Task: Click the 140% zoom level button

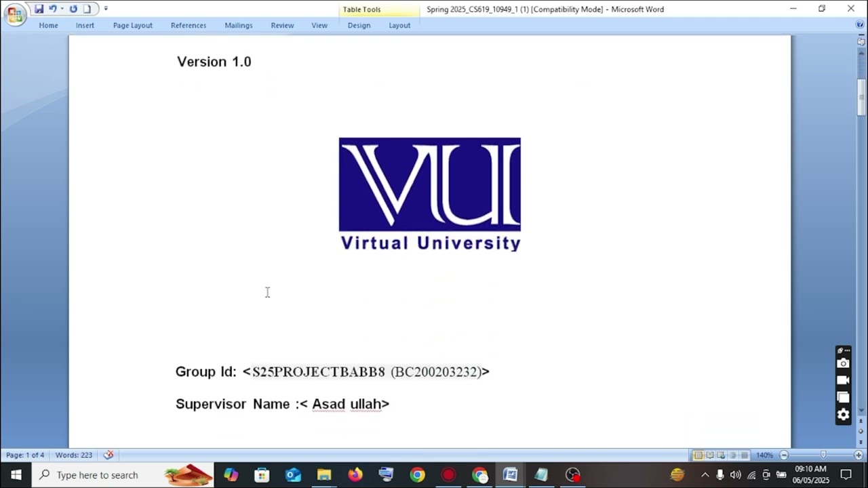Action: (764, 455)
